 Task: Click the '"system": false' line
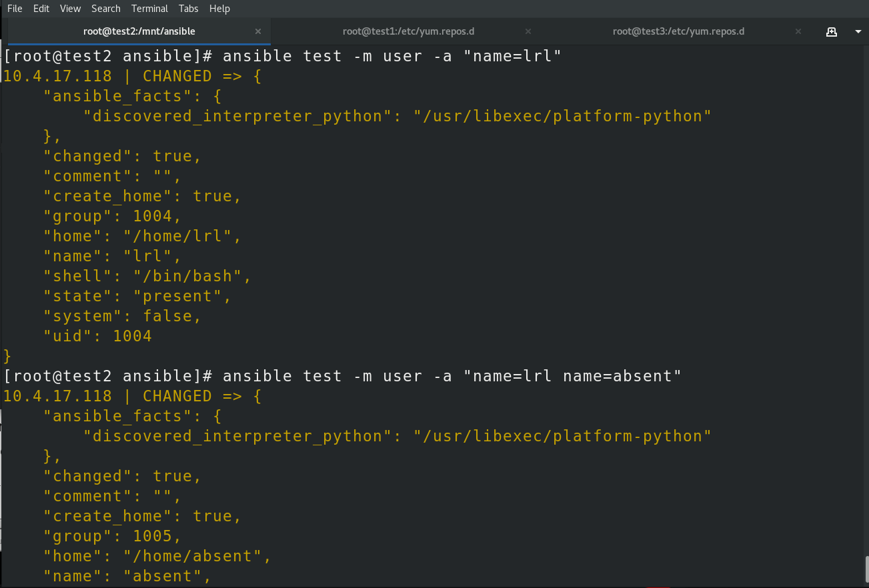pos(123,316)
